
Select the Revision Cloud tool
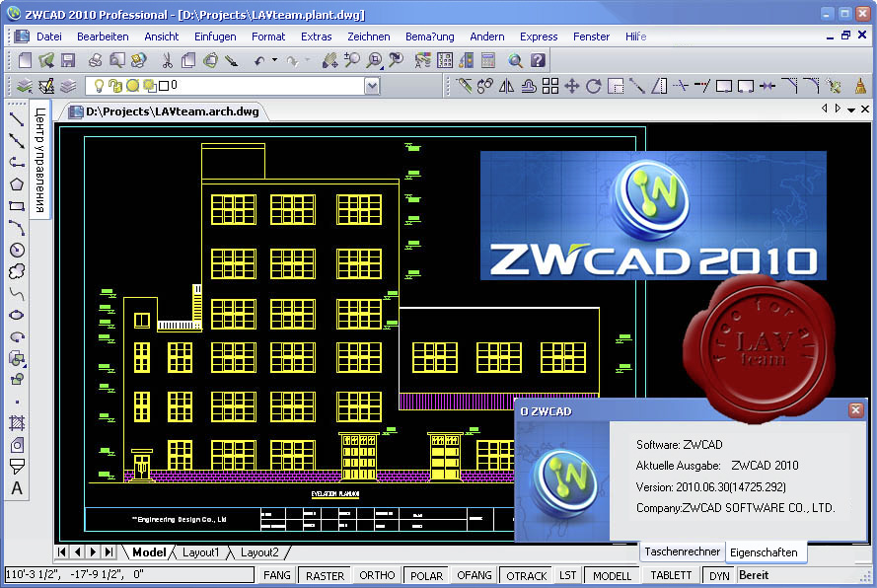point(17,272)
